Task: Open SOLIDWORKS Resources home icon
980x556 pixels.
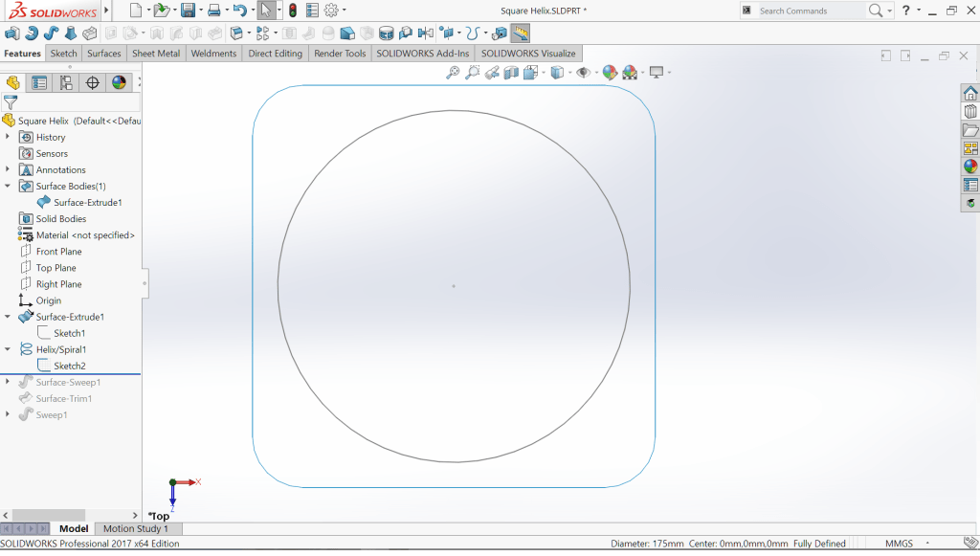Action: pyautogui.click(x=970, y=94)
